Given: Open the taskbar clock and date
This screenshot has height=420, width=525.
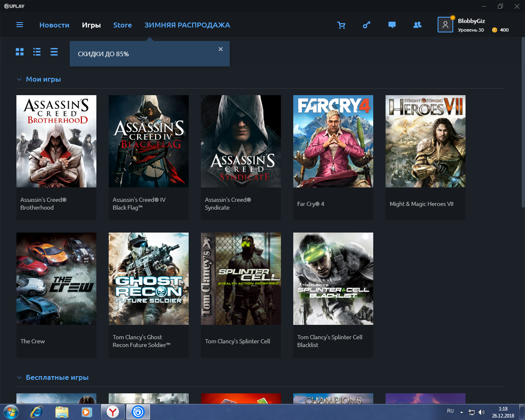Looking at the screenshot, I should click(x=503, y=412).
